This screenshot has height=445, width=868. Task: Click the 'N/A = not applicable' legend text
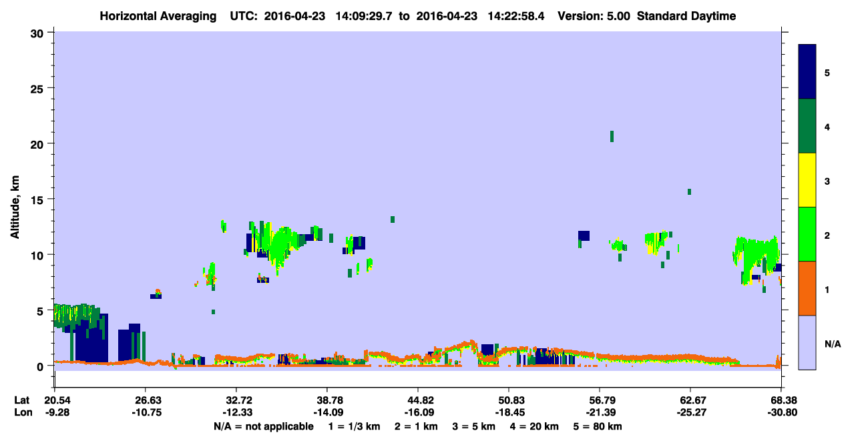(x=263, y=426)
